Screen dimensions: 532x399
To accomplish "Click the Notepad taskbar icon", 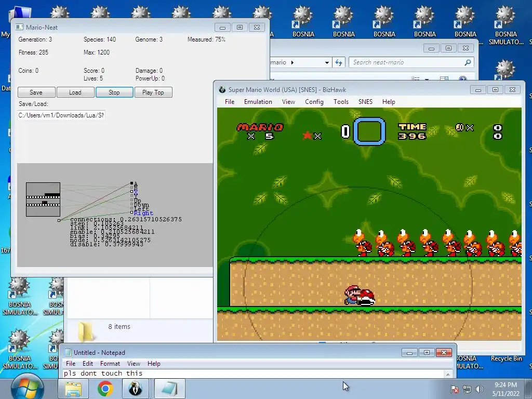I will click(170, 389).
